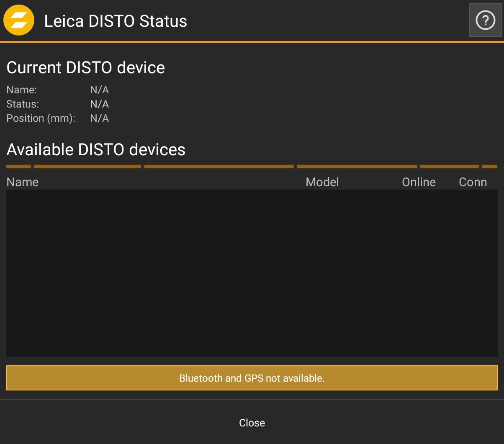
Task: Sort devices by Name column header
Action: [x=23, y=182]
